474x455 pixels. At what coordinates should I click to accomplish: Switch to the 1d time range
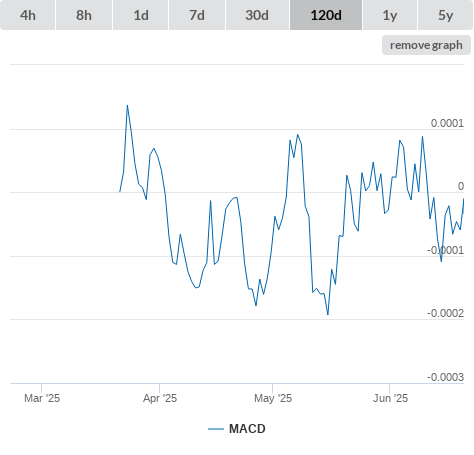pyautogui.click(x=141, y=15)
